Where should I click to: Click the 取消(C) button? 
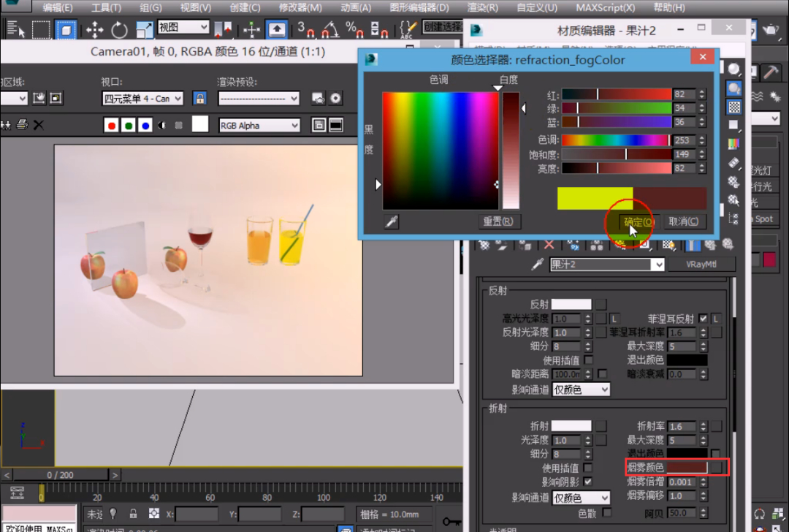[x=684, y=221]
